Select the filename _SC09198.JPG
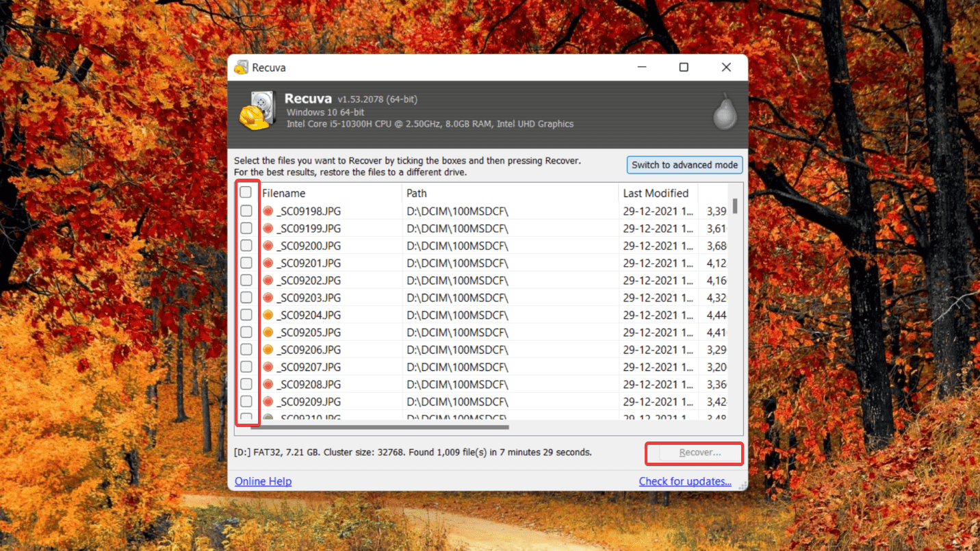 pos(309,211)
